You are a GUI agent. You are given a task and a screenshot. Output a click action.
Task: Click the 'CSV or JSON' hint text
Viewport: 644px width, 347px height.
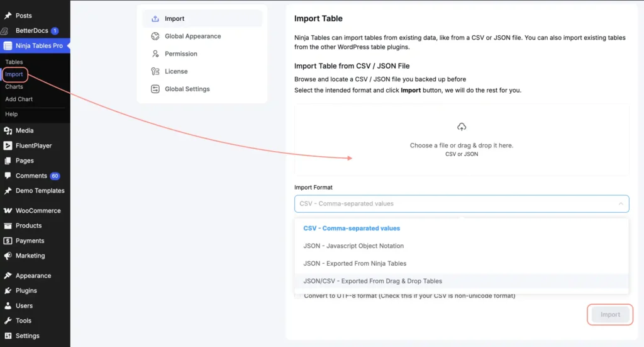pyautogui.click(x=462, y=154)
